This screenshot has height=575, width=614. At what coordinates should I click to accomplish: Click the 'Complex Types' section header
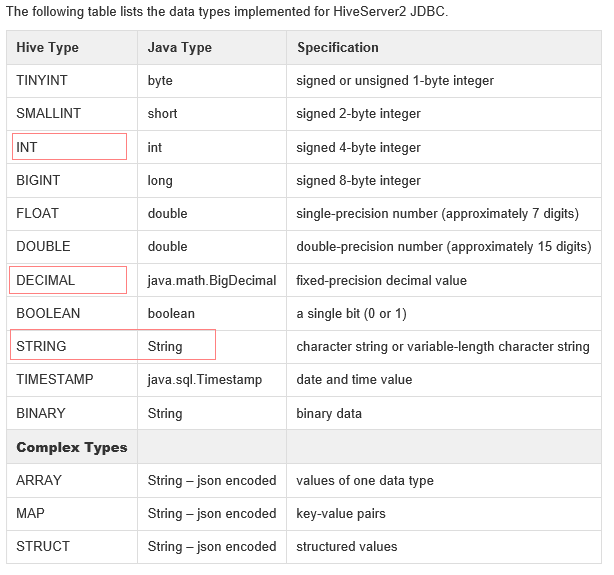click(72, 447)
